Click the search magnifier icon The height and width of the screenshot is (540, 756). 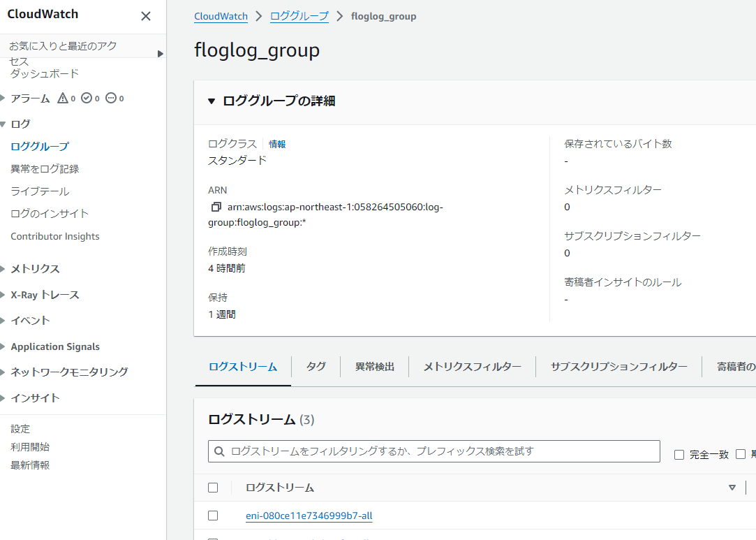click(219, 452)
